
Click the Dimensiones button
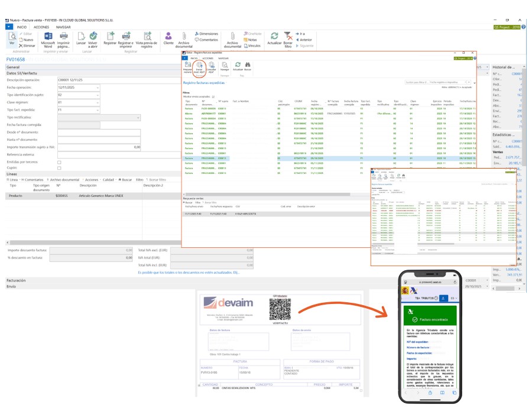tap(206, 34)
